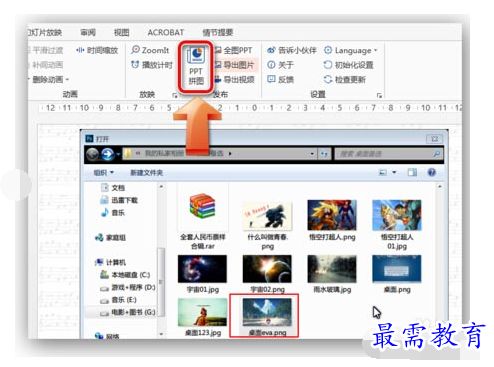Close the 打开 dialog window

(x=435, y=139)
